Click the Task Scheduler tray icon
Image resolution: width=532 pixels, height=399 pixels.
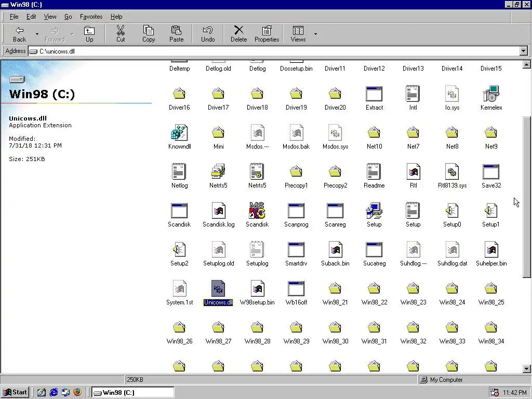tap(495, 392)
